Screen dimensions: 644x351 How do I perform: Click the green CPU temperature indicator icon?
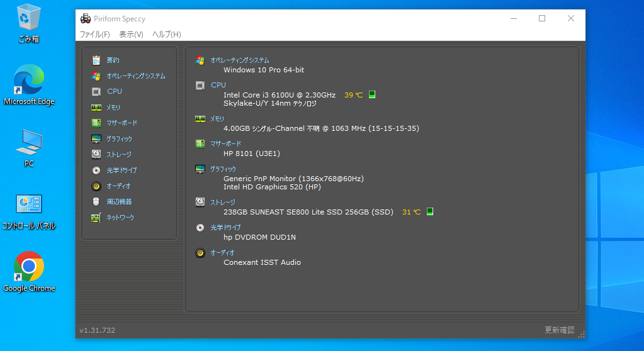[372, 94]
